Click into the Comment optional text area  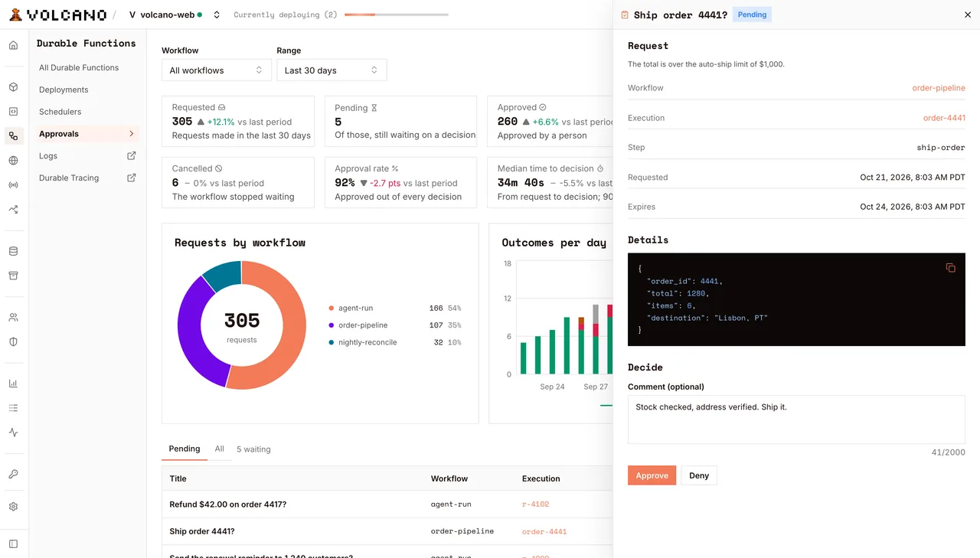pos(796,419)
